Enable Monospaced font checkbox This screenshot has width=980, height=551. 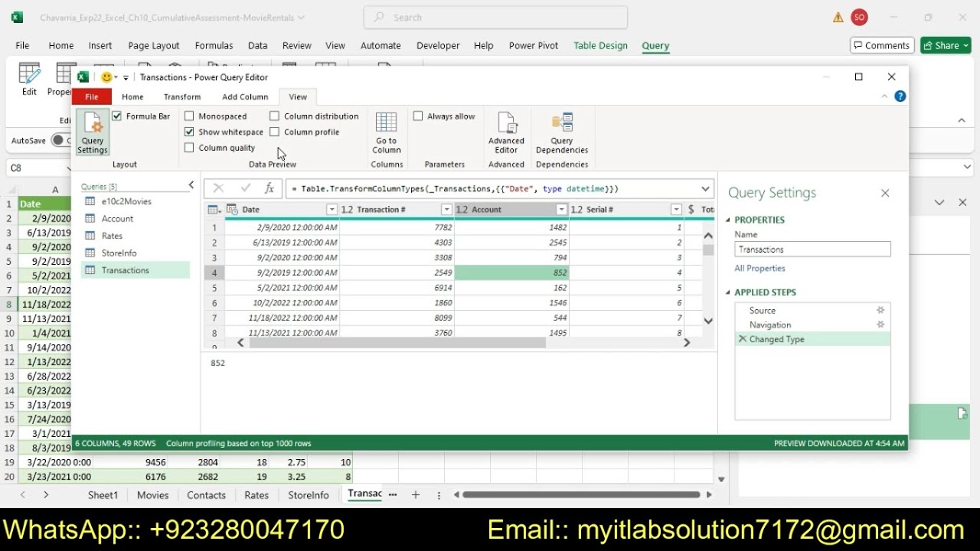tap(189, 116)
